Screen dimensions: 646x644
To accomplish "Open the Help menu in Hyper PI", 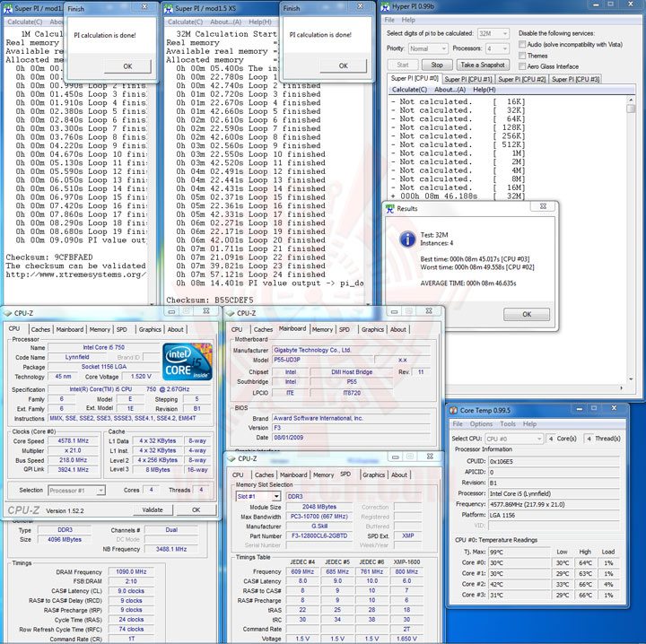I will point(408,20).
